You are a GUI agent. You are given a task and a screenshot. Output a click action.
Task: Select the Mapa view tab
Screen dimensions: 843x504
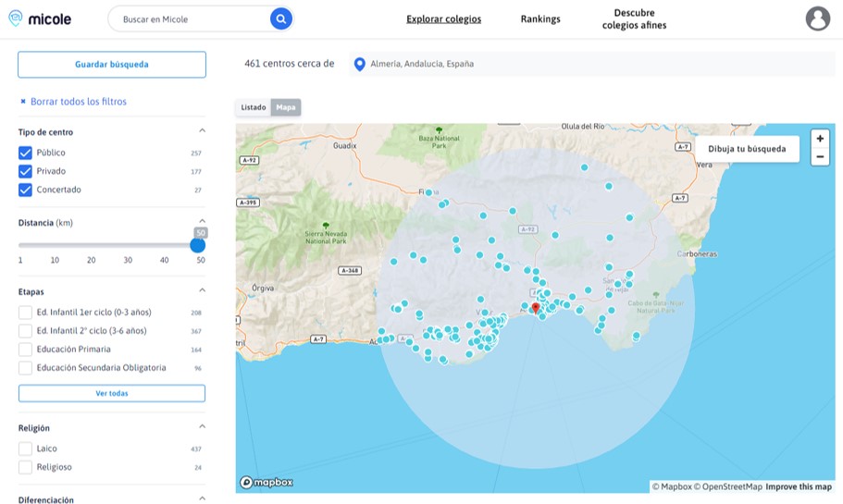click(x=286, y=107)
